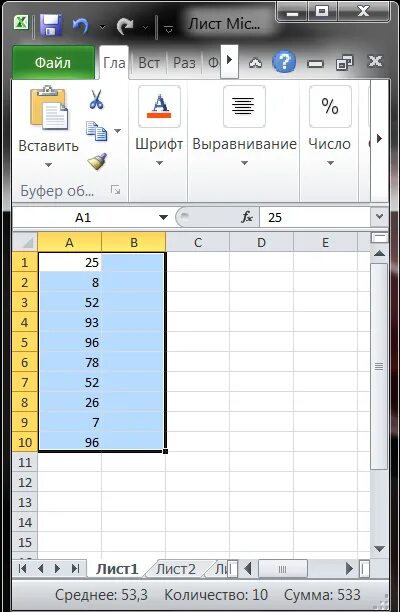Image resolution: width=400 pixels, height=612 pixels.
Task: Open the Выравнивание alignment group
Action: click(x=244, y=129)
